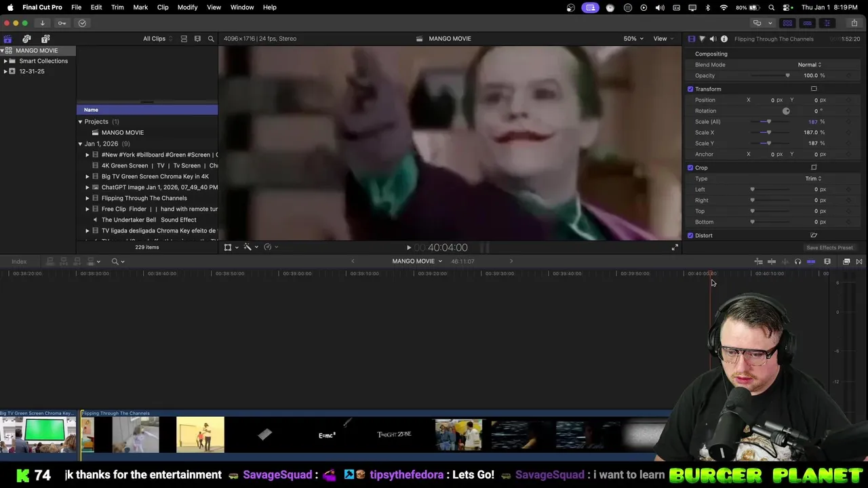Open the Modify menu

tap(187, 7)
